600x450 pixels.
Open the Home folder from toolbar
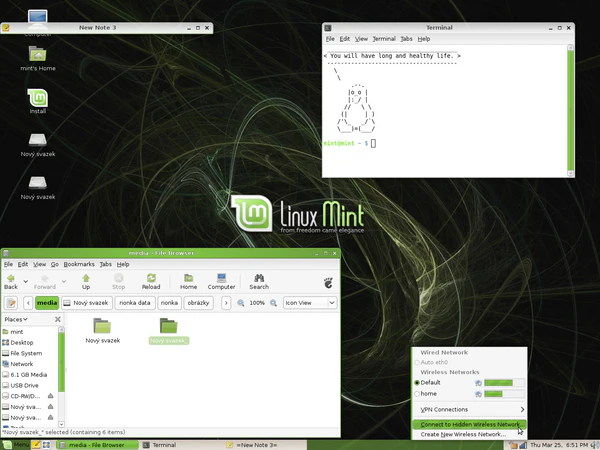pos(188,280)
